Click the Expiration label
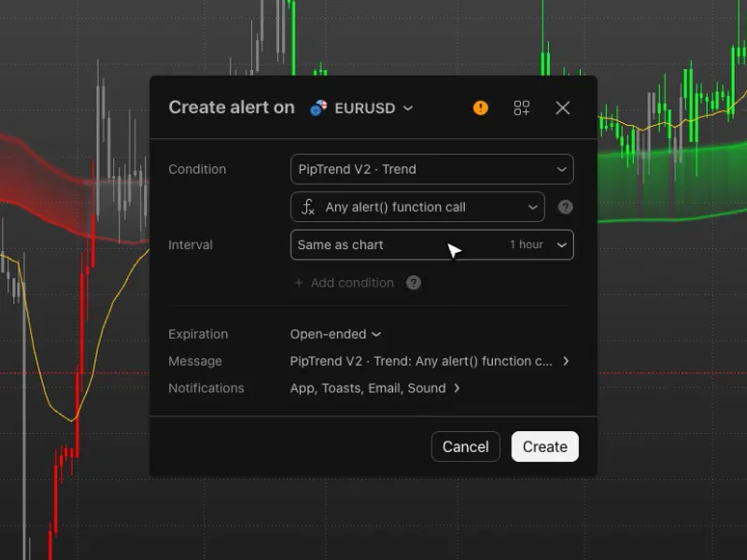 tap(198, 334)
